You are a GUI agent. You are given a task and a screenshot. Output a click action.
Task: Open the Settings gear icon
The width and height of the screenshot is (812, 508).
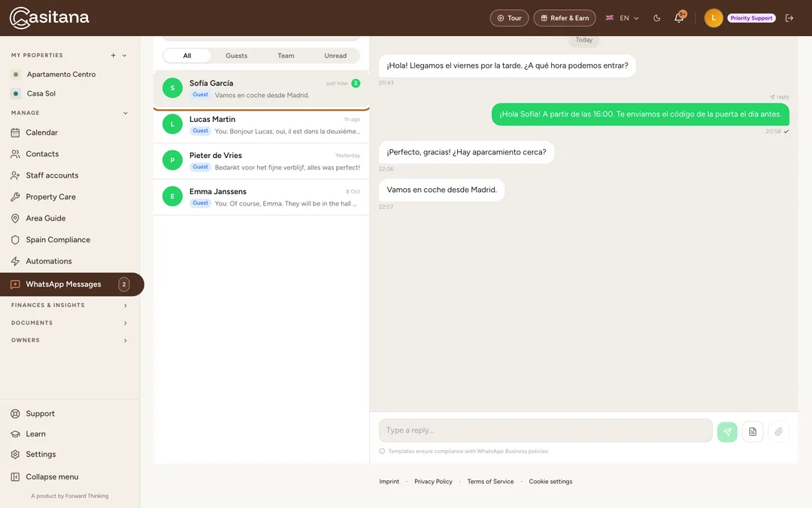[x=15, y=454]
